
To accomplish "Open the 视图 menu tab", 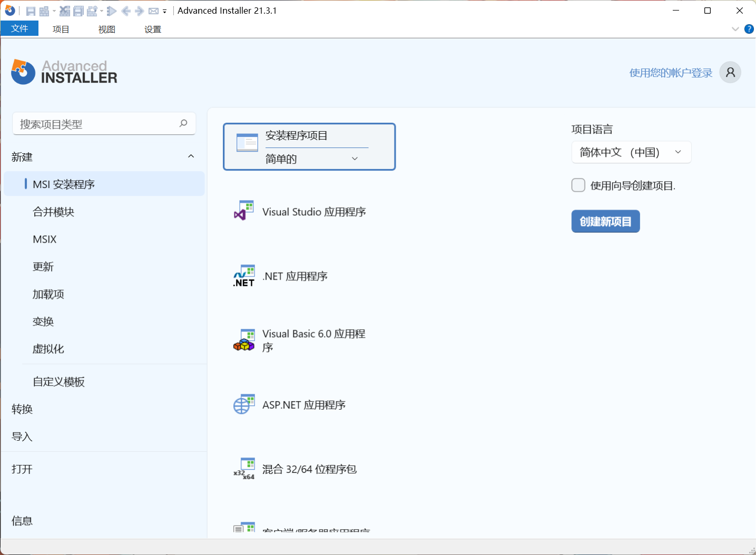I will pos(107,29).
